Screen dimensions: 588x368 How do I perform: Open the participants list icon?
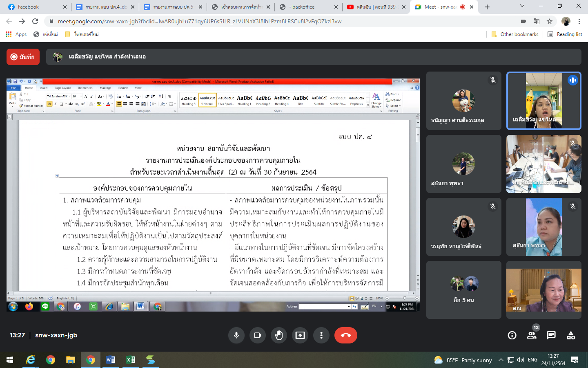[x=532, y=335]
